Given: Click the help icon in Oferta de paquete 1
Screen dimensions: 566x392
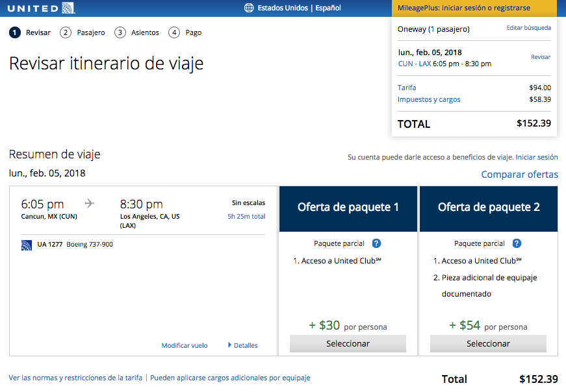Looking at the screenshot, I should click(376, 243).
